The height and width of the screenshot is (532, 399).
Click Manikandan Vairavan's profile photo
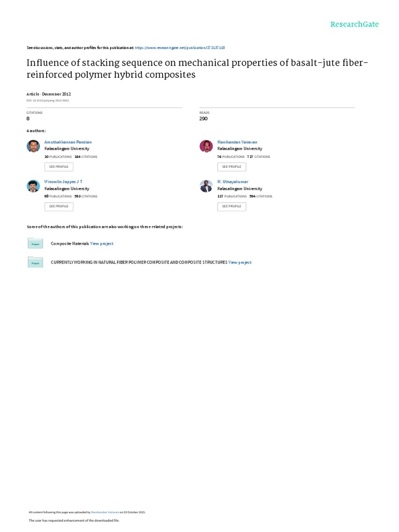pos(206,146)
